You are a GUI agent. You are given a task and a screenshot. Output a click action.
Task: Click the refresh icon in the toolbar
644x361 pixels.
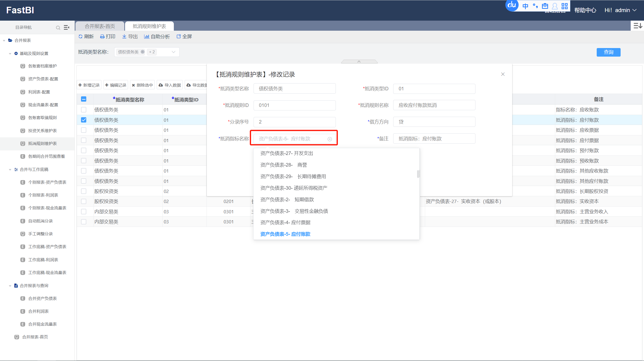point(80,36)
